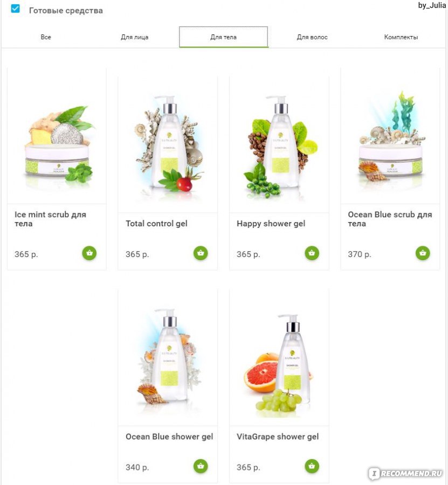View the Ocean Blue scrub jar image

pyautogui.click(x=390, y=136)
